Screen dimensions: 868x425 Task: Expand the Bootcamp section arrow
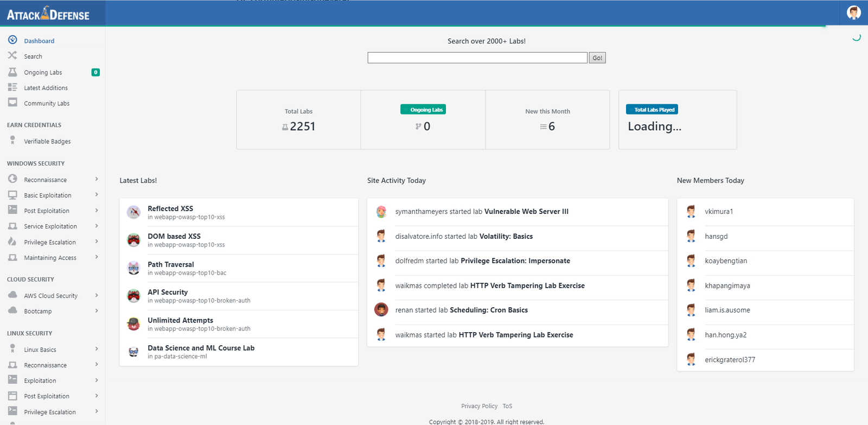click(x=97, y=311)
